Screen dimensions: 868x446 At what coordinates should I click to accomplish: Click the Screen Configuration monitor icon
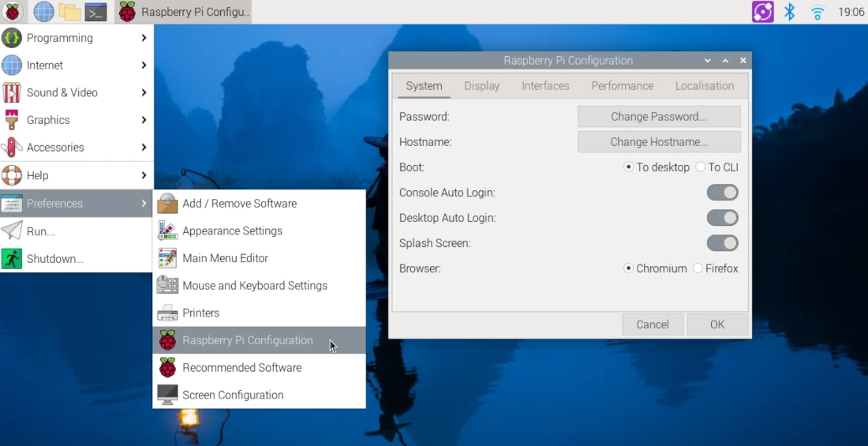pyautogui.click(x=167, y=395)
